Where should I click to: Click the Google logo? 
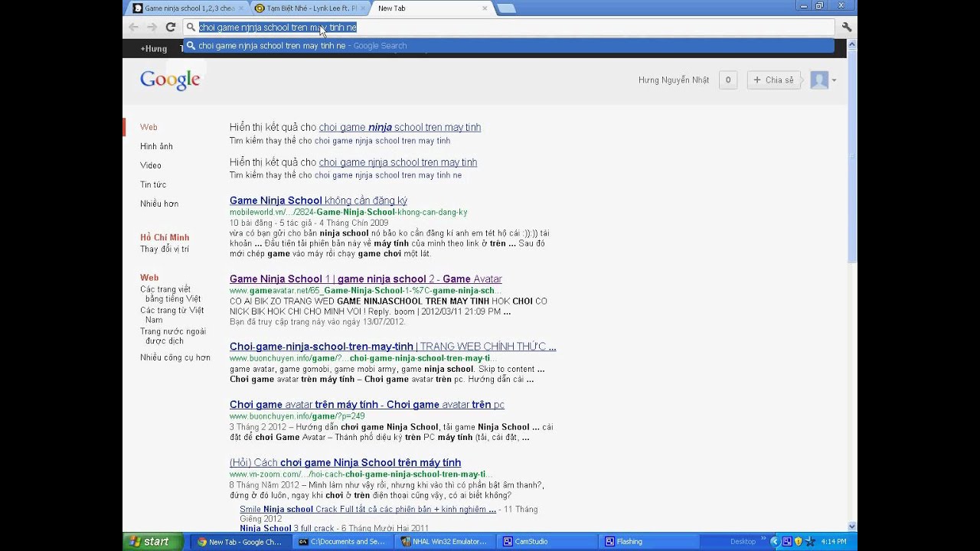pos(170,80)
